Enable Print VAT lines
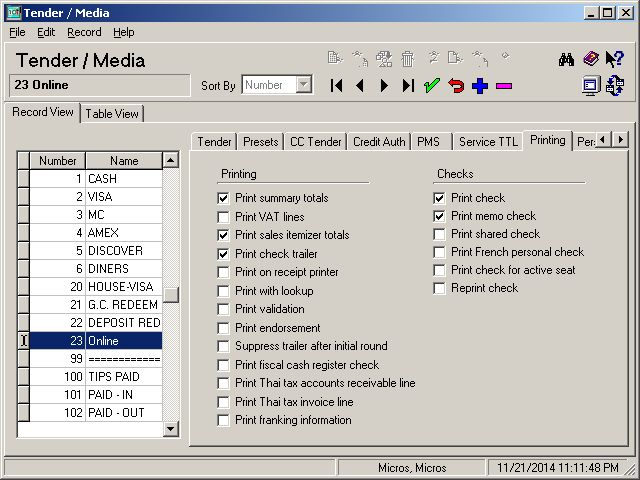640x480 pixels. 223,217
